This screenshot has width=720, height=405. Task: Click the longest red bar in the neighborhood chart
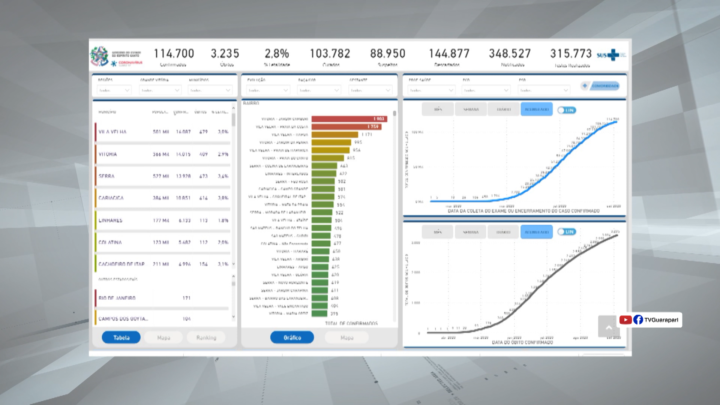[x=349, y=119]
